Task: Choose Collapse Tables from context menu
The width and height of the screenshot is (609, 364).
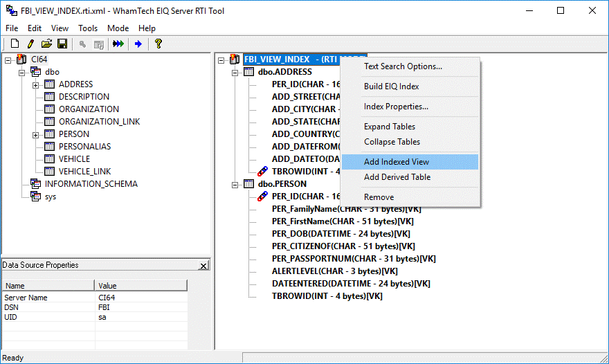Action: point(410,142)
